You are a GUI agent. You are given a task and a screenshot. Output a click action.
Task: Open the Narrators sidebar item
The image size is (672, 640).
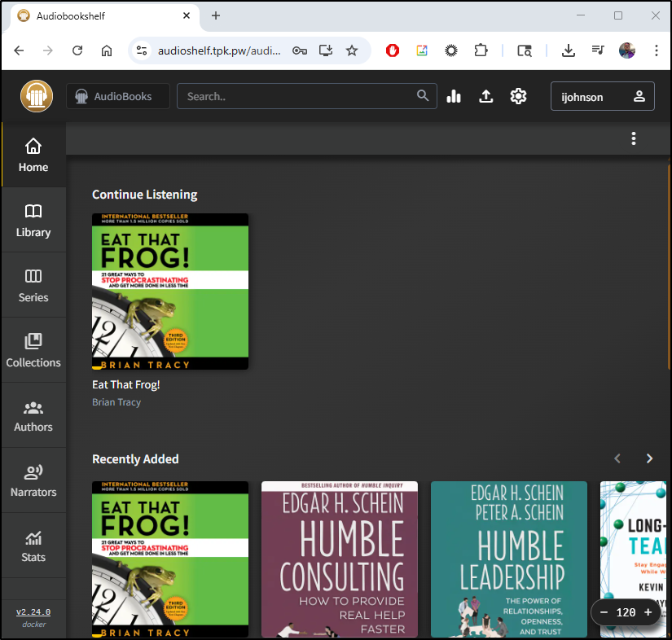pyautogui.click(x=33, y=480)
